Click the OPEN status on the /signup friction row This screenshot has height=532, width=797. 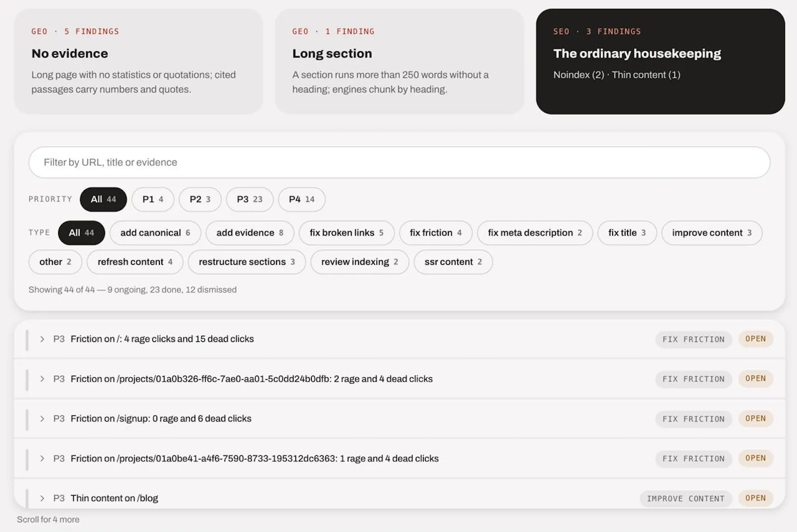pos(756,419)
